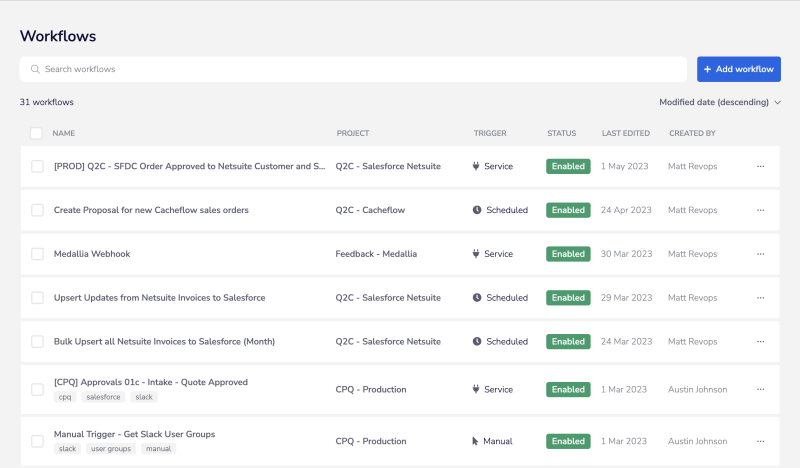Click the salesforce tag
This screenshot has height=468, width=800.
pyautogui.click(x=103, y=397)
